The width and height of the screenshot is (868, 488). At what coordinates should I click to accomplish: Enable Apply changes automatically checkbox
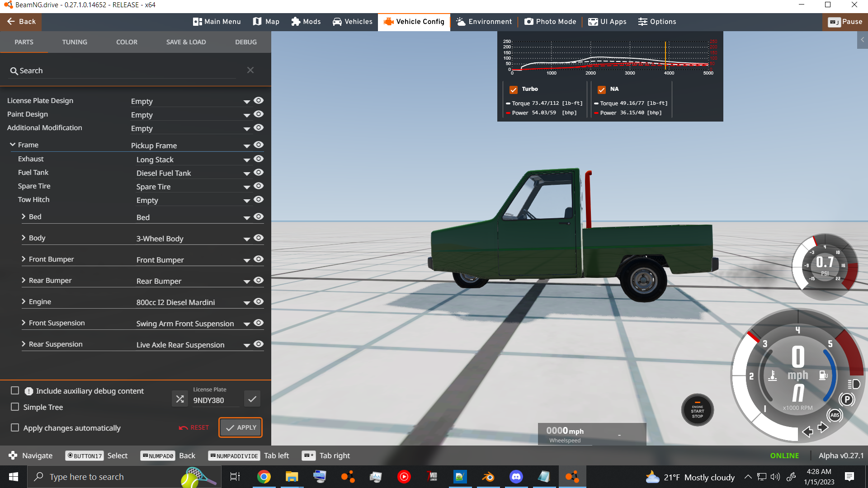[15, 427]
